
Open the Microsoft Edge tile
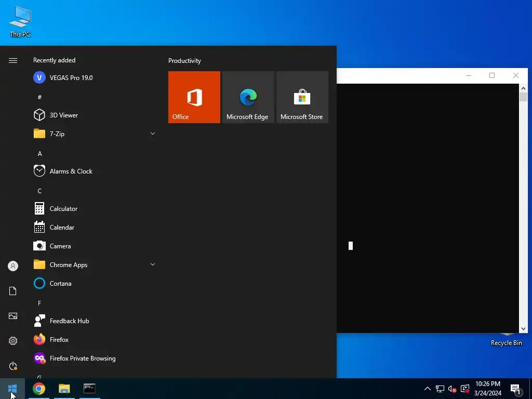pos(248,97)
